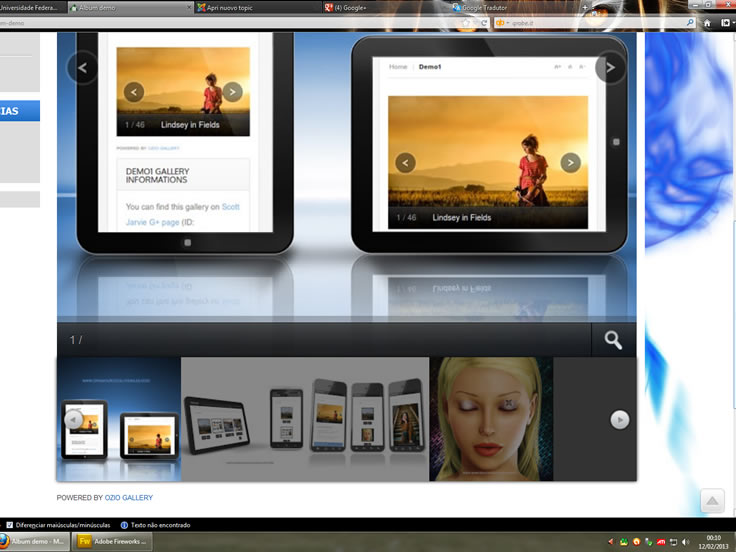The image size is (736, 552).
Task: Open the OZIO GALLERY link
Action: pos(129,498)
